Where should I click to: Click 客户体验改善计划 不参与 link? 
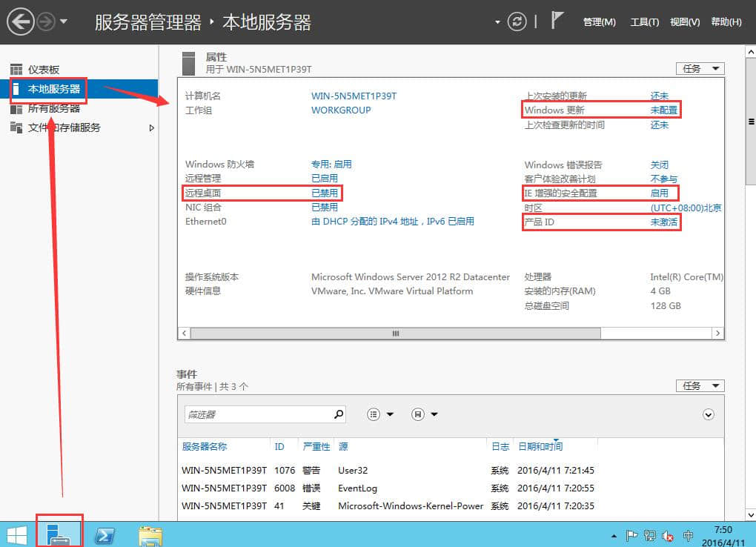(x=663, y=179)
